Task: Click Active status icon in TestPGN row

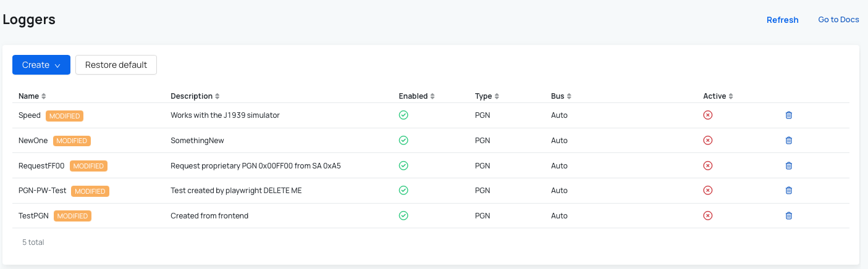Action: pyautogui.click(x=708, y=216)
